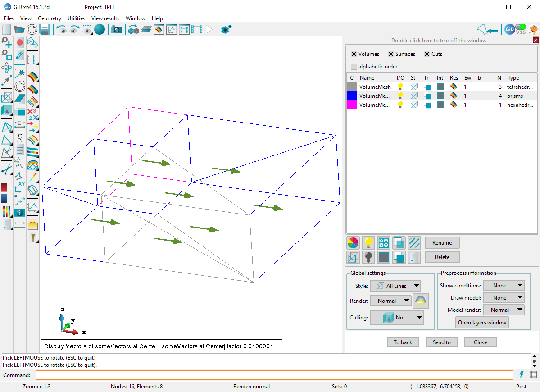
Task: Open the Show conditions dropdown
Action: pos(504,286)
